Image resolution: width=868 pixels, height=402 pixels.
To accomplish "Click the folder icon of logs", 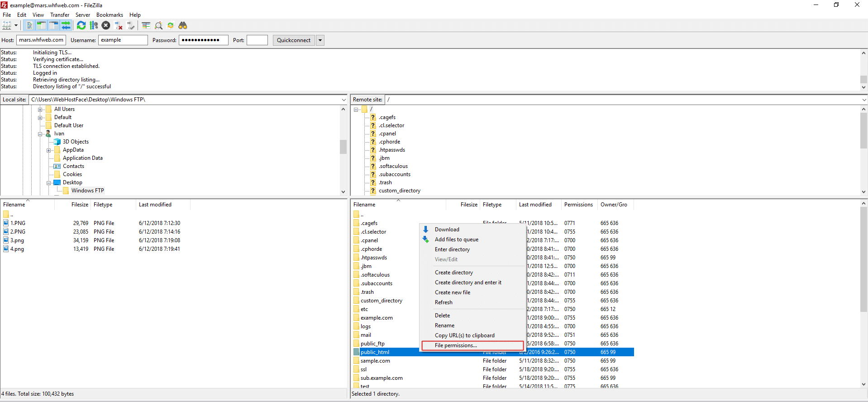I will (x=357, y=326).
